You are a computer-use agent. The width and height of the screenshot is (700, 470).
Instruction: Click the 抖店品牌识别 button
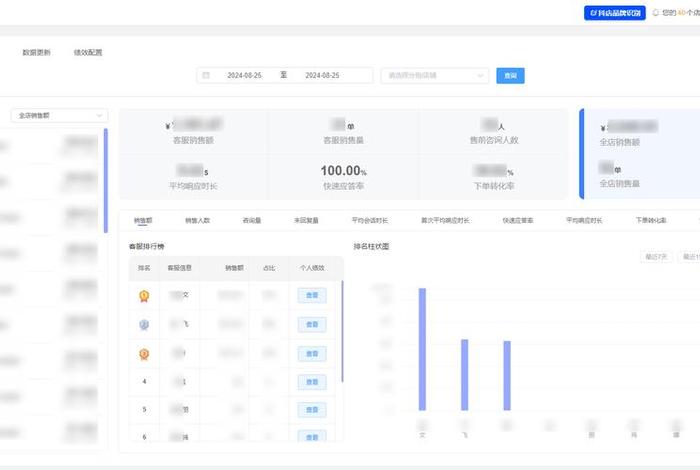point(614,13)
